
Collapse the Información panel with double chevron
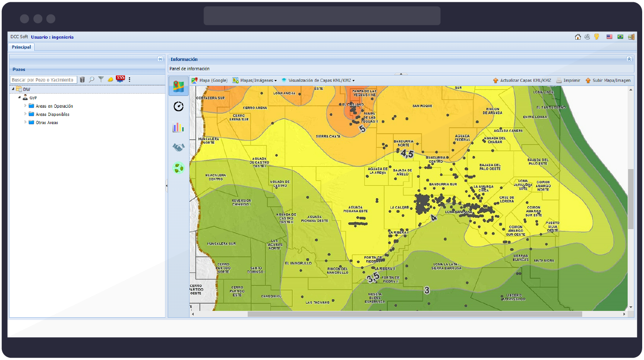click(629, 59)
